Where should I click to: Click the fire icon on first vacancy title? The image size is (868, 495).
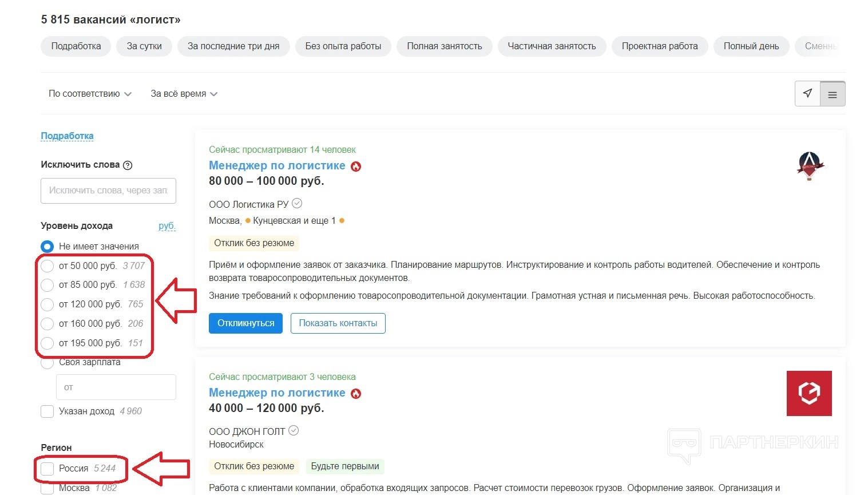pyautogui.click(x=356, y=167)
